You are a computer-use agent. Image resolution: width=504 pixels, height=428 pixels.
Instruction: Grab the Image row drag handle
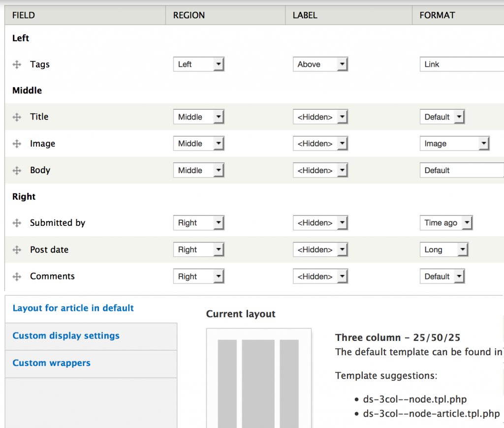pos(17,144)
